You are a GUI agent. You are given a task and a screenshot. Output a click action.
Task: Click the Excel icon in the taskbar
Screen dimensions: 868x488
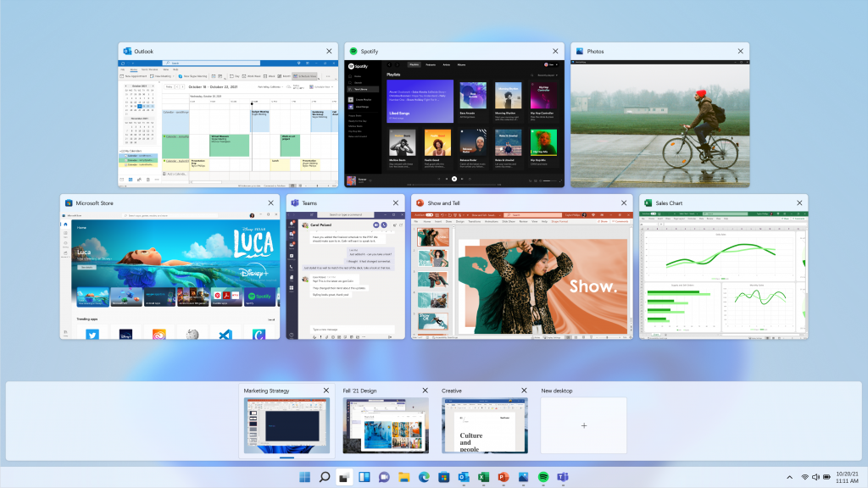483,477
